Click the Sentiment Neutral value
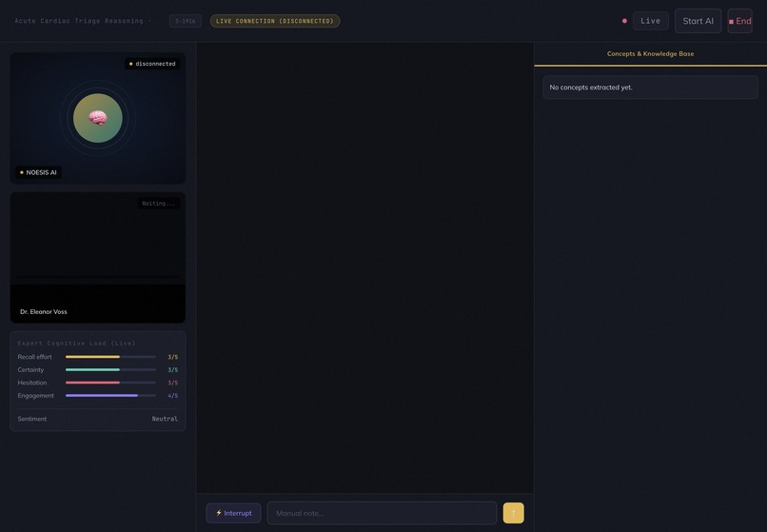Image resolution: width=767 pixels, height=532 pixels. [x=165, y=419]
